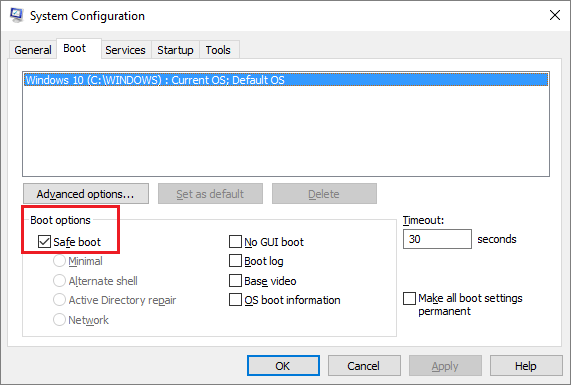Open the Services tab
Image resolution: width=571 pixels, height=385 pixels.
pyautogui.click(x=125, y=50)
